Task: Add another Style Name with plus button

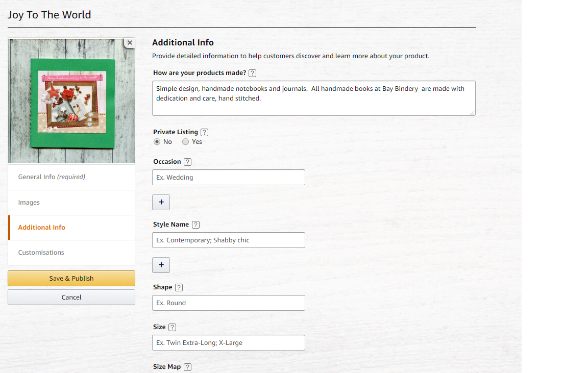Action: coord(161,265)
